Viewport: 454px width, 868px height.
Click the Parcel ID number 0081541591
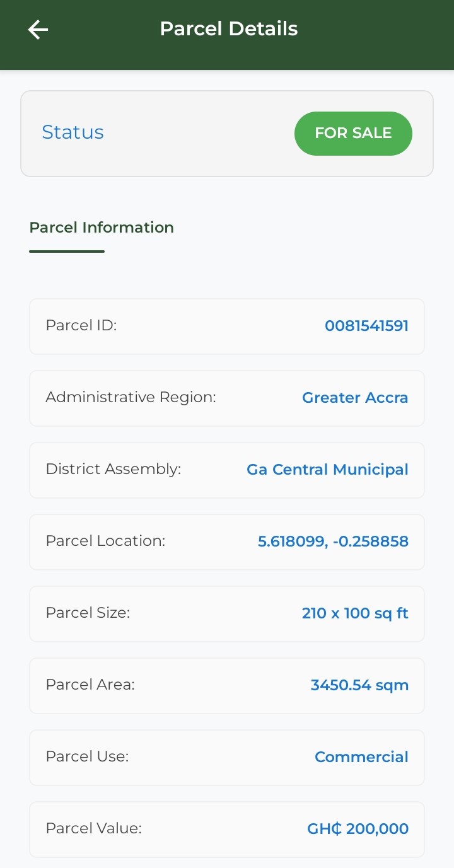pyautogui.click(x=366, y=326)
